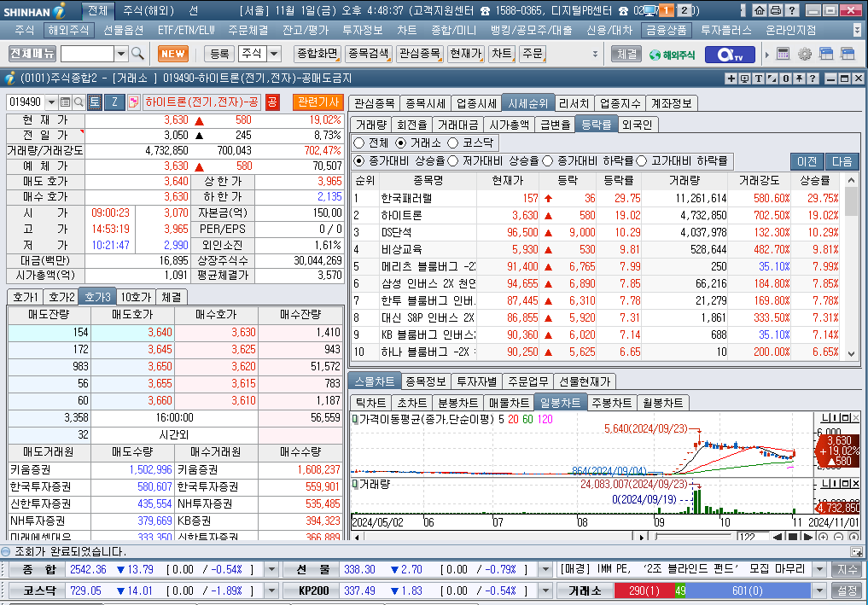Open the 코스닥 index ticker dropdown
The width and height of the screenshot is (868, 605).
(x=271, y=590)
